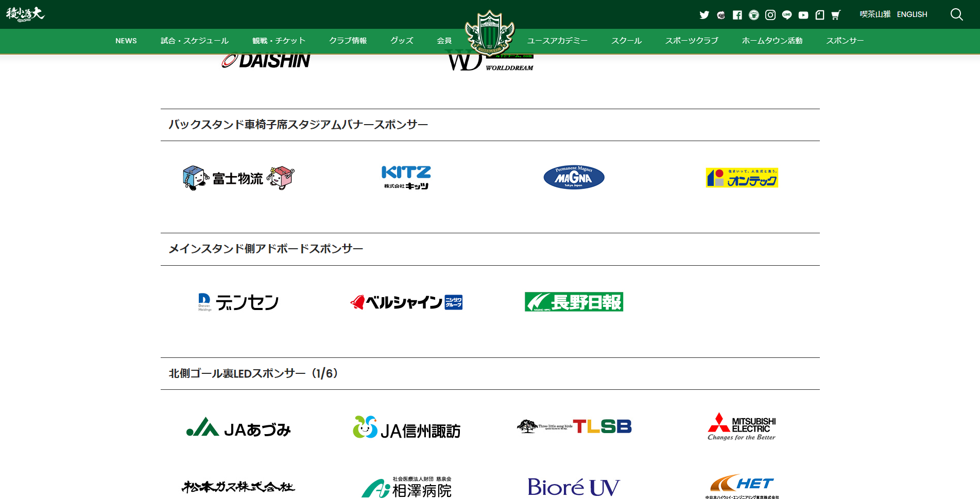Switch site language to ENGLISH
This screenshot has height=499, width=980.
(912, 14)
